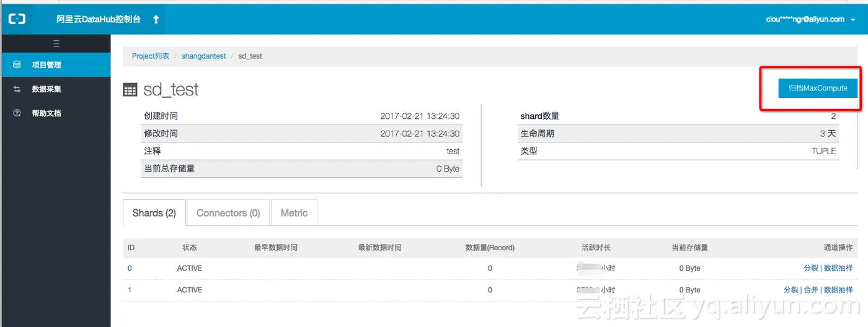Screen dimensions: 868x327
Task: Click 数据抽样 for shard 0
Action: (x=838, y=268)
